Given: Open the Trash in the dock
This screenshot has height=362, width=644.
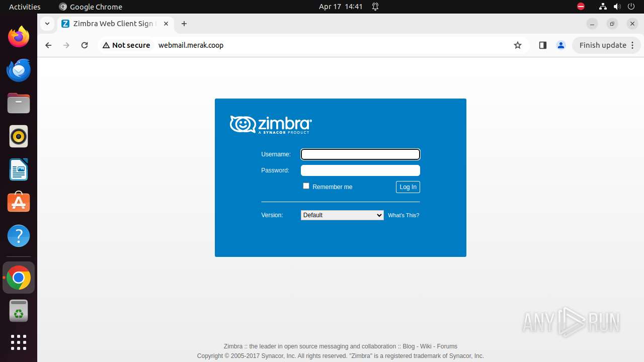Looking at the screenshot, I should point(19,311).
